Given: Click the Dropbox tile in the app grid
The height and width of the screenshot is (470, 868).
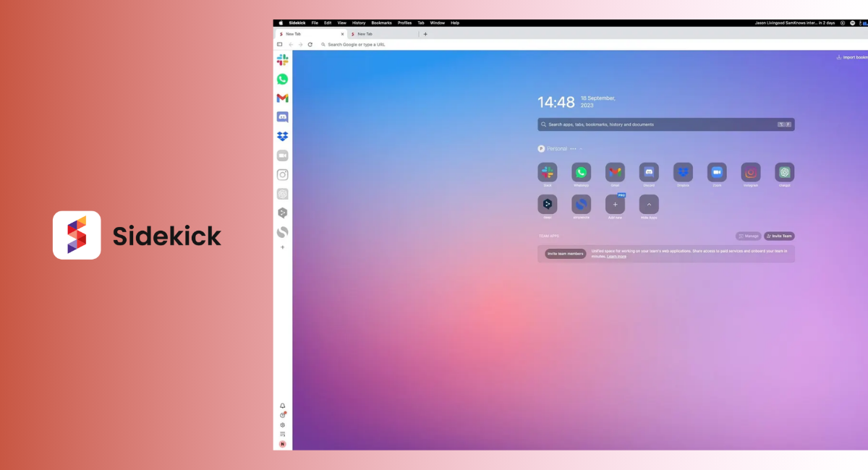Looking at the screenshot, I should pyautogui.click(x=683, y=172).
